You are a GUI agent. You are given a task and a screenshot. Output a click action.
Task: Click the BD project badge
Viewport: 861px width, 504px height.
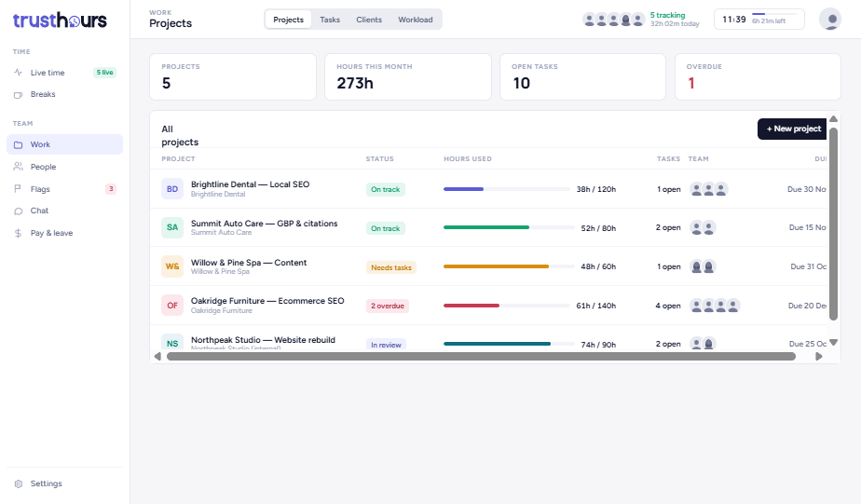click(x=171, y=189)
